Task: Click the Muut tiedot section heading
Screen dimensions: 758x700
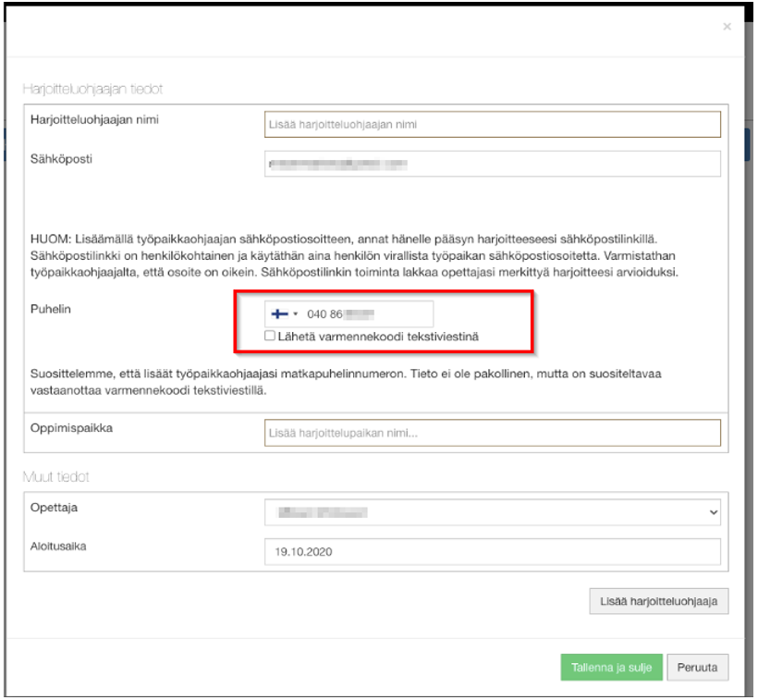Action: click(54, 477)
